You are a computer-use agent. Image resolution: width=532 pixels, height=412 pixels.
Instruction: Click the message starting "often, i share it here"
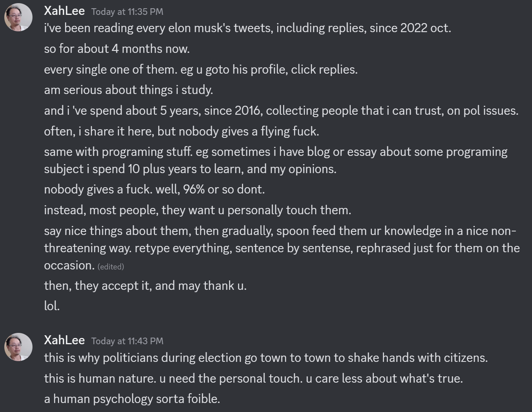pyautogui.click(x=181, y=132)
